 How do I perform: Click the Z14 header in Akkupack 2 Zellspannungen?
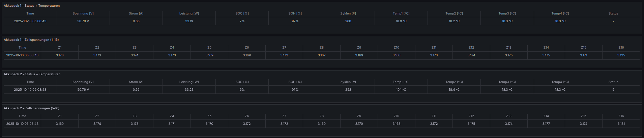(546, 116)
